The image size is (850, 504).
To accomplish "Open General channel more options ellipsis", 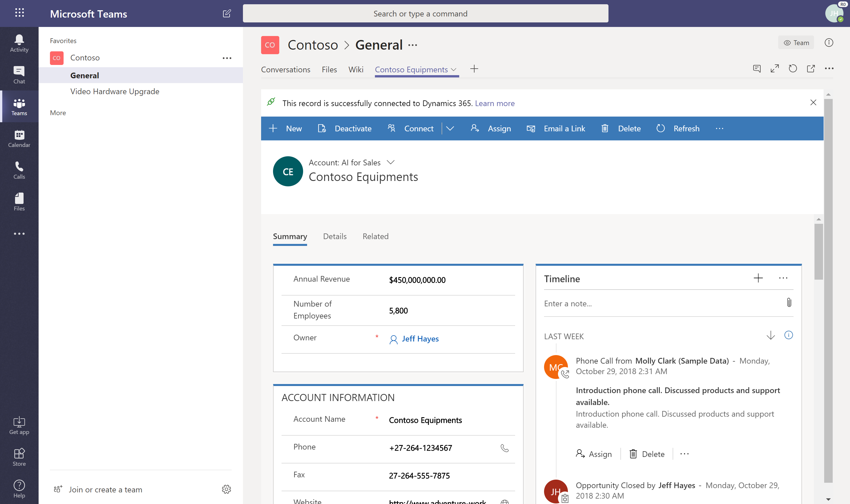I will (x=413, y=45).
